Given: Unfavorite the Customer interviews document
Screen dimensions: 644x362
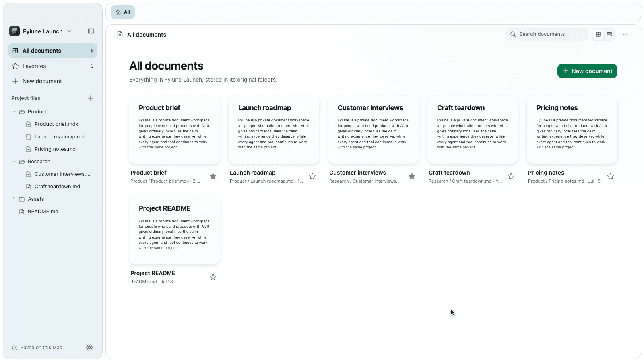Looking at the screenshot, I should click(412, 176).
